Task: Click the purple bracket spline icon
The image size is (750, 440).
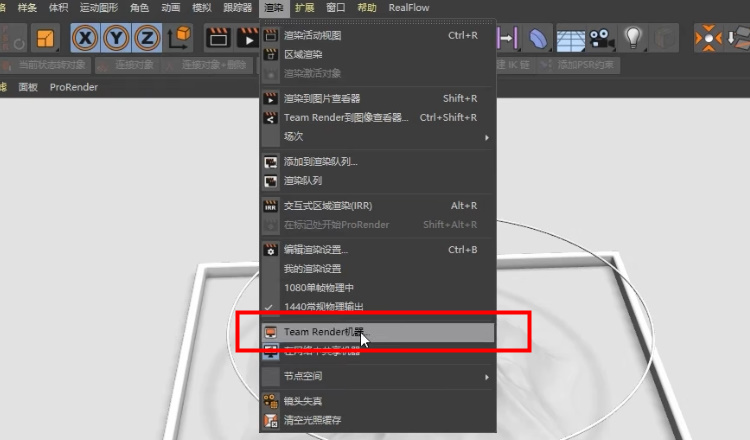Action: (x=507, y=38)
